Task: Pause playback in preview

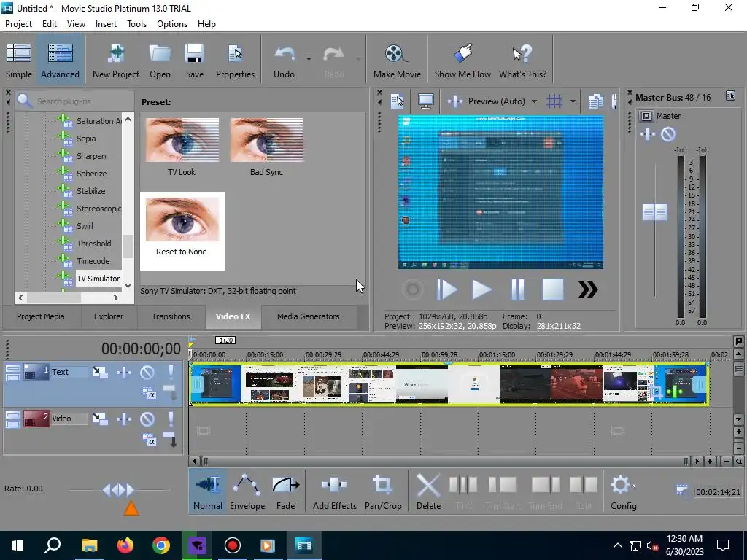Action: pos(517,289)
